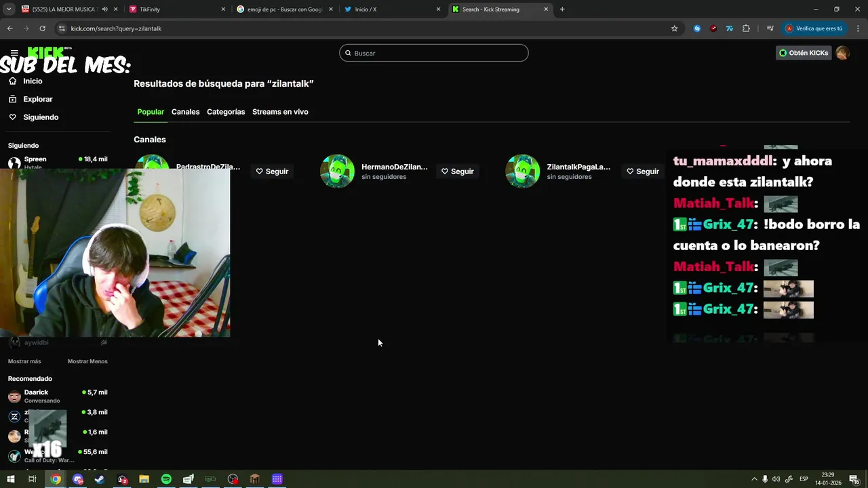This screenshot has width=868, height=488.
Task: Click the magnifier icon in Buscar box
Action: (349, 53)
